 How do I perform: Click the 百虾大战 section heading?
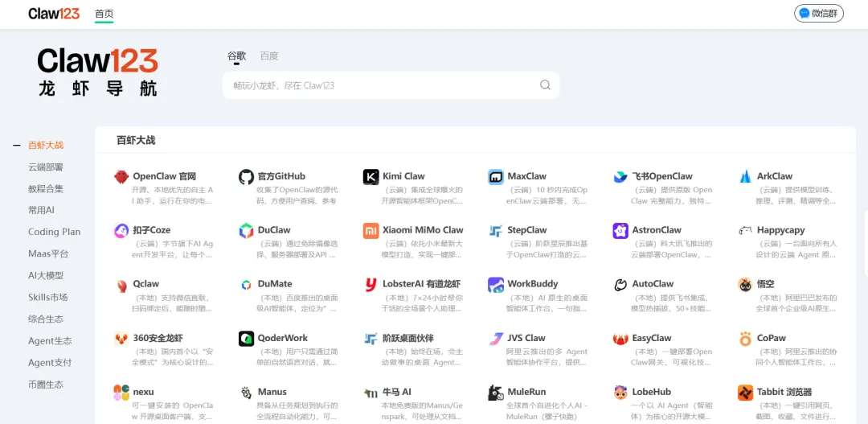click(136, 140)
